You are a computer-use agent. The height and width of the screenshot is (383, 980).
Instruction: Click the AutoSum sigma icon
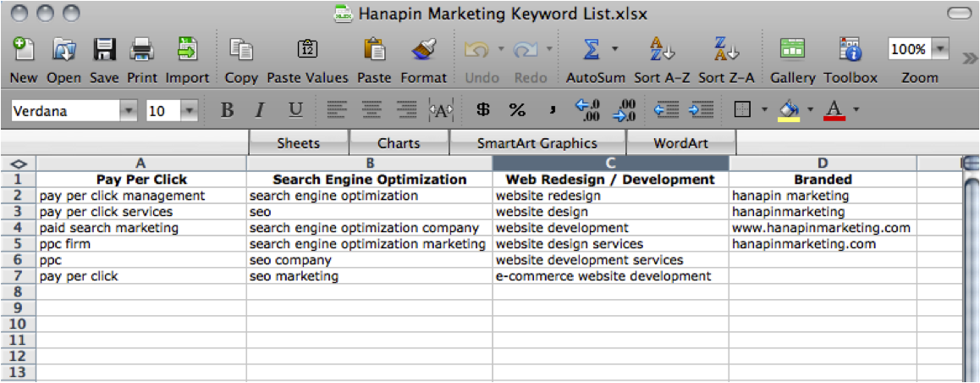591,49
